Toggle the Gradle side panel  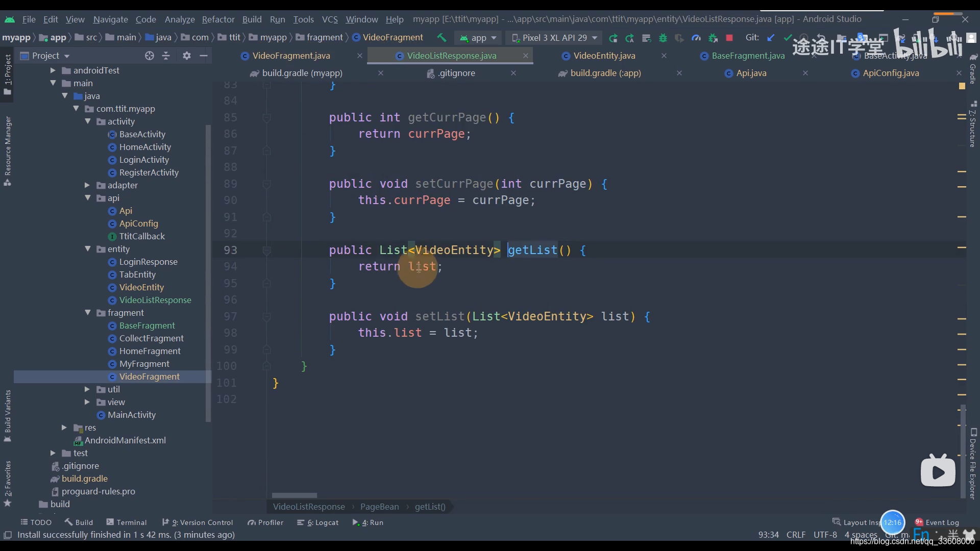[x=973, y=69]
